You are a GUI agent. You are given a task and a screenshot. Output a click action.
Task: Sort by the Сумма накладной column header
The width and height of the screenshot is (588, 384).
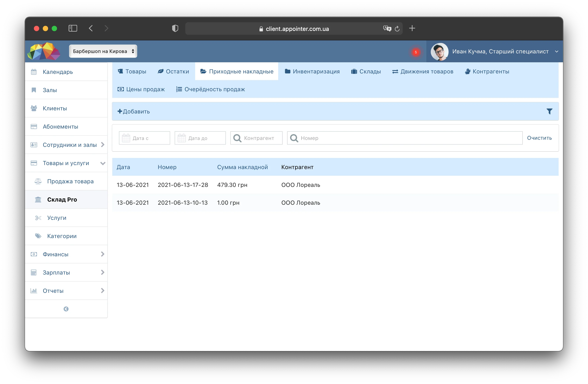coord(242,167)
